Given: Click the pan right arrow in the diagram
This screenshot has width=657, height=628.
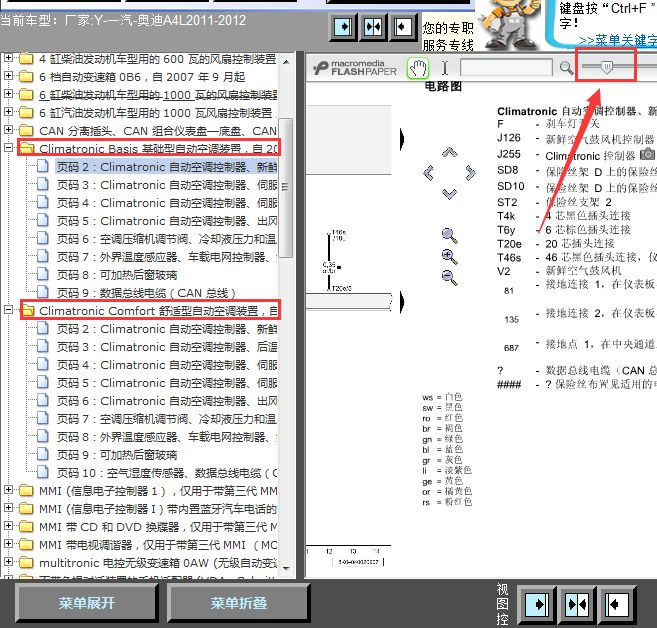Looking at the screenshot, I should point(470,173).
